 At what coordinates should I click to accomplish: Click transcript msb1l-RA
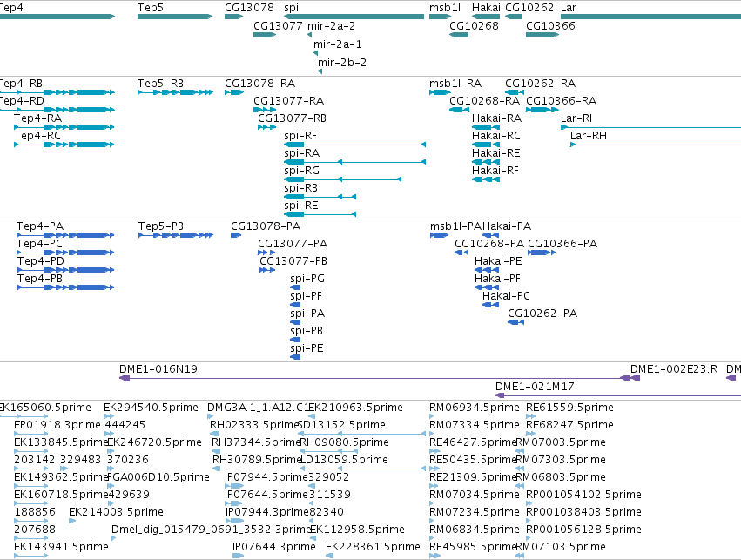[x=455, y=84]
